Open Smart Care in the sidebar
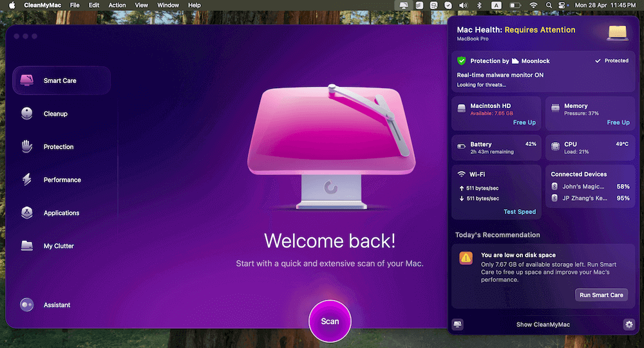The image size is (644, 348). (x=61, y=81)
